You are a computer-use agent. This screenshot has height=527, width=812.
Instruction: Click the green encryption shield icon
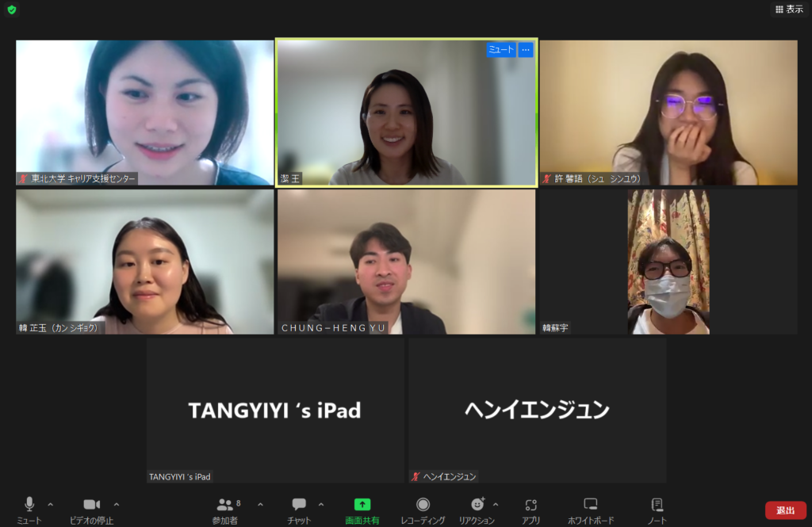point(11,10)
